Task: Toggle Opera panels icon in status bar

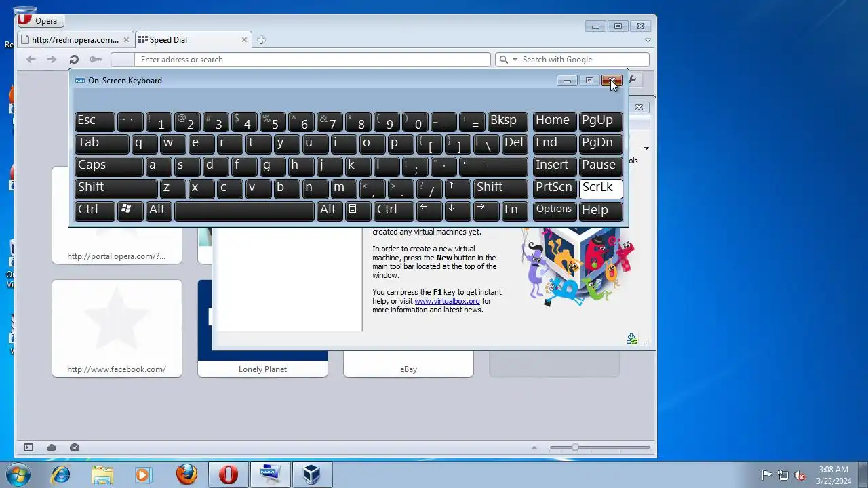Action: [x=28, y=447]
